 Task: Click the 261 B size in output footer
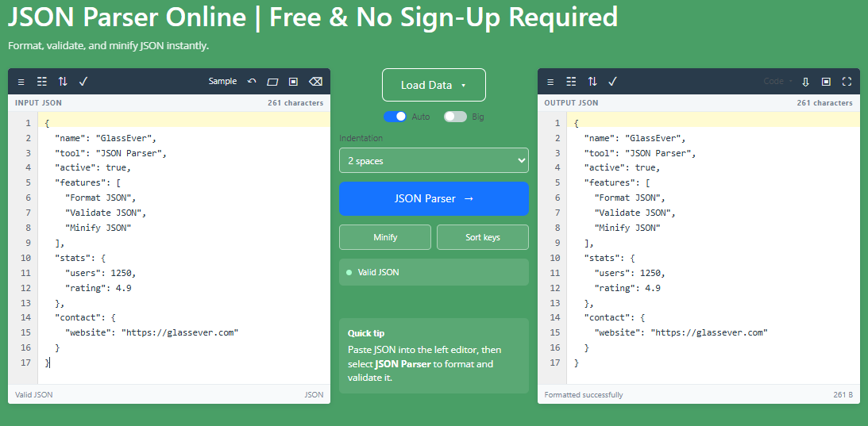(843, 395)
